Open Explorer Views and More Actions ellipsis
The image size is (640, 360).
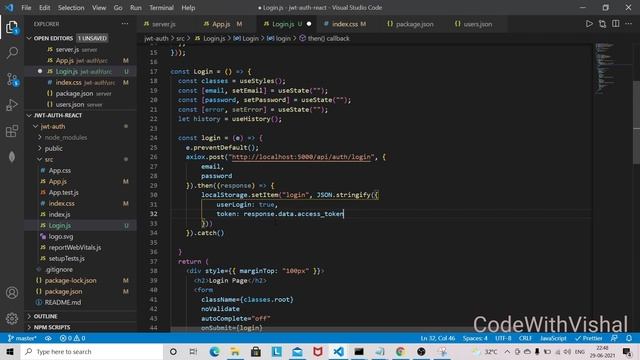(124, 24)
